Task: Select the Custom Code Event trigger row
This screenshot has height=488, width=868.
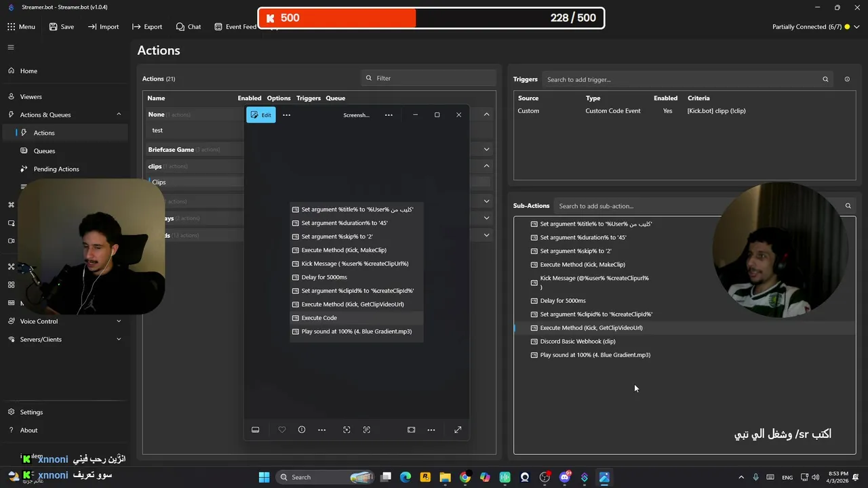Action: click(x=684, y=110)
